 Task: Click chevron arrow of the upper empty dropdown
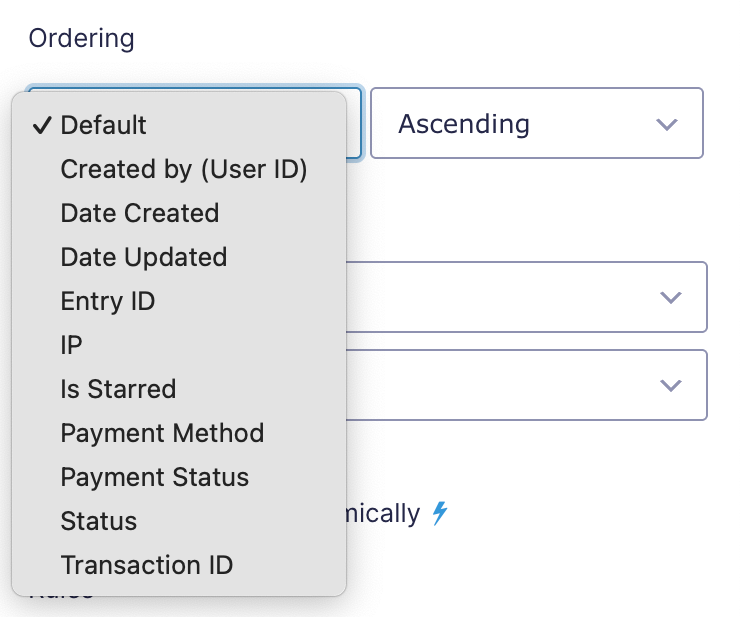[x=671, y=297]
